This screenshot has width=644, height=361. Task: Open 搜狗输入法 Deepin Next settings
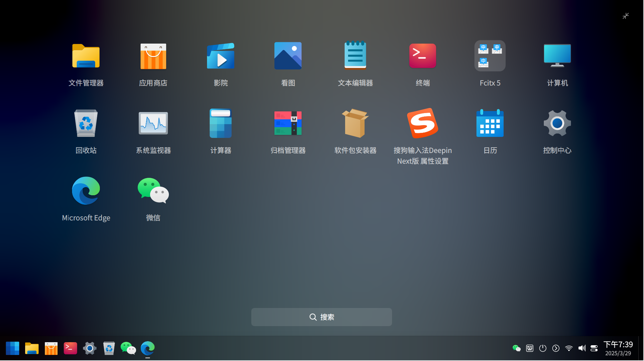(423, 123)
